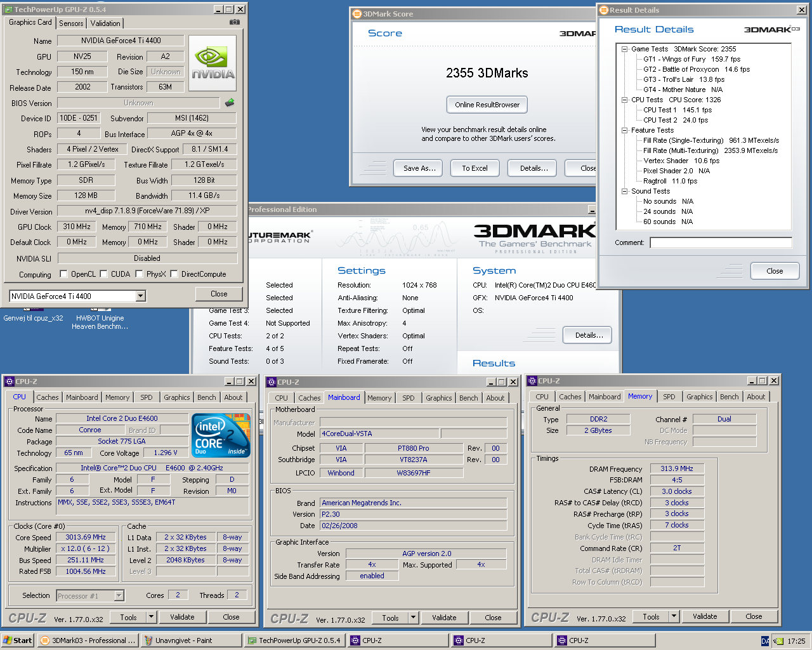812x650 pixels.
Task: Open Genvej til cpuz_x32 desktop shortcut
Action: [x=33, y=317]
